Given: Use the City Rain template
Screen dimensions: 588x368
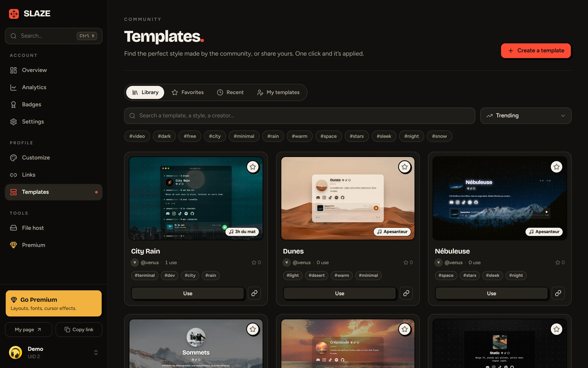Looking at the screenshot, I should pos(188,293).
